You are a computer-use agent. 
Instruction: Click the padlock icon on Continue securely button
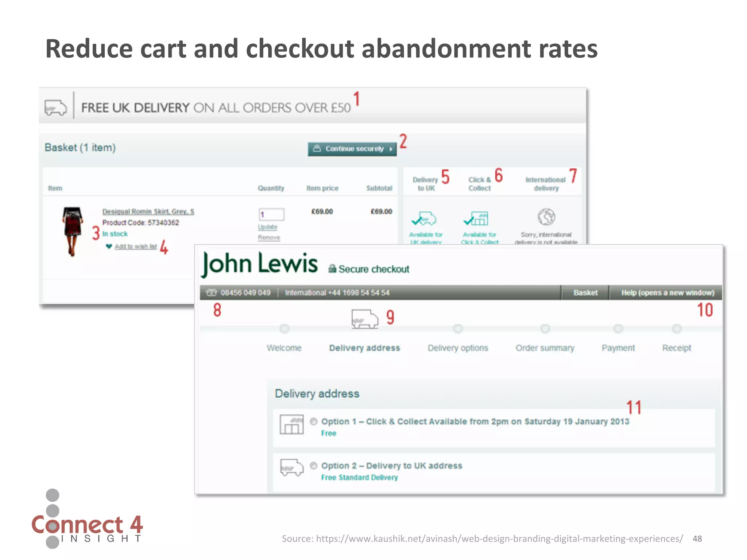click(x=317, y=148)
